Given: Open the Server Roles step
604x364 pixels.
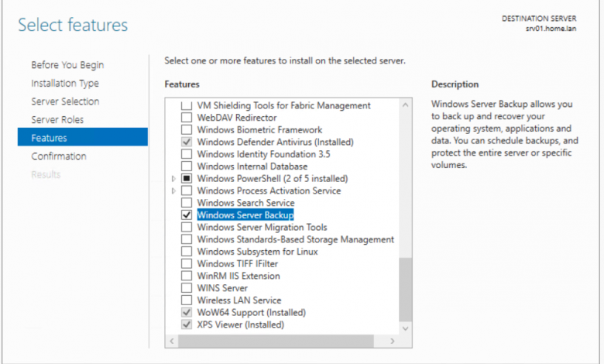Looking at the screenshot, I should (x=57, y=120).
